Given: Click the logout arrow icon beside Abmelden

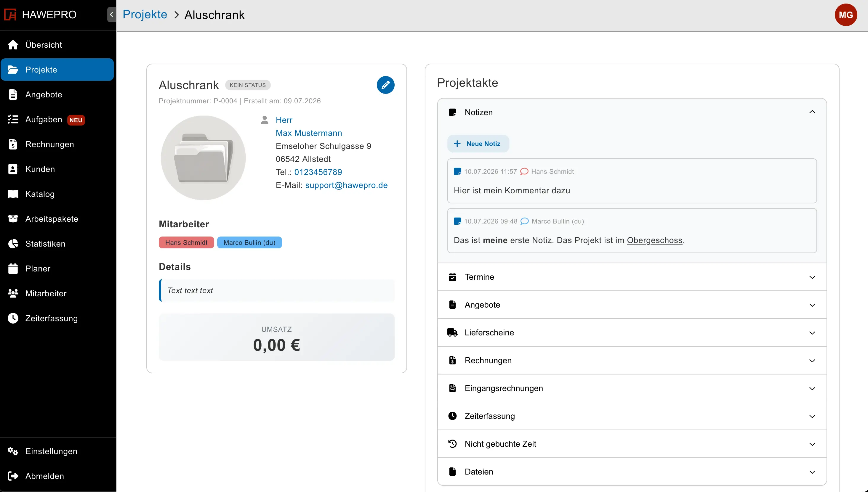Looking at the screenshot, I should pyautogui.click(x=13, y=476).
